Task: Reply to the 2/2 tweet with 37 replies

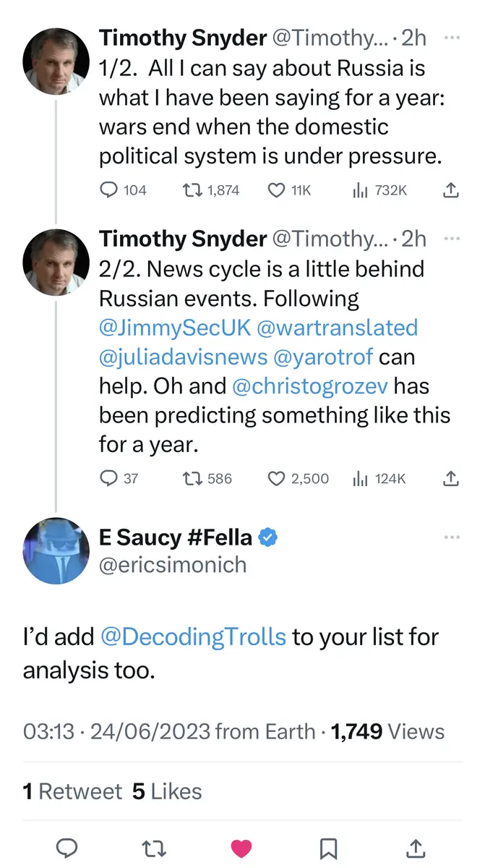Action: pos(108,478)
